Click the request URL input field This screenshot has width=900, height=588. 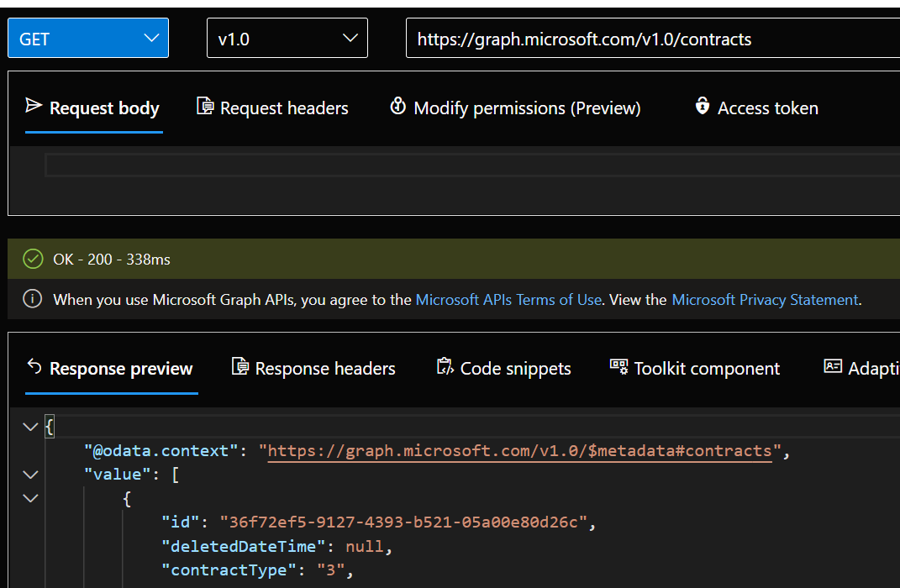click(x=653, y=38)
